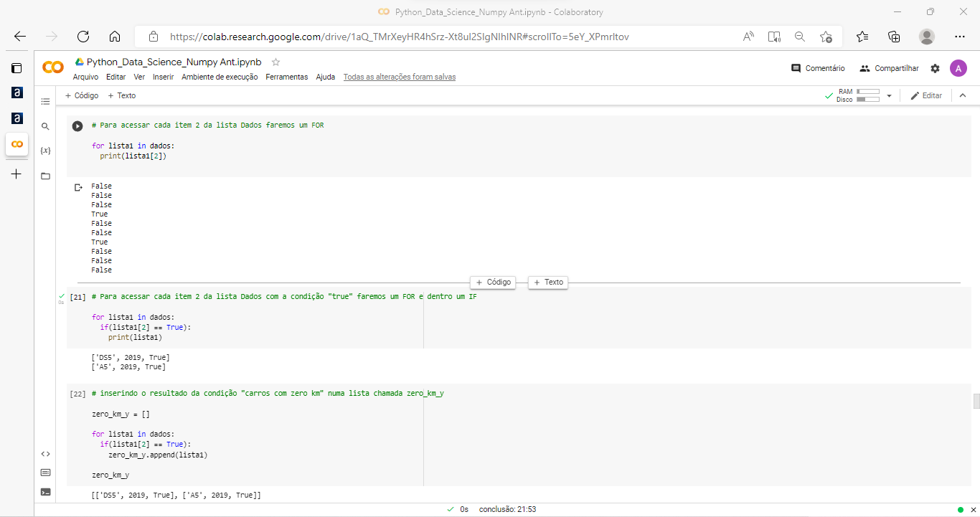Open the variables inspector panel

click(45, 151)
